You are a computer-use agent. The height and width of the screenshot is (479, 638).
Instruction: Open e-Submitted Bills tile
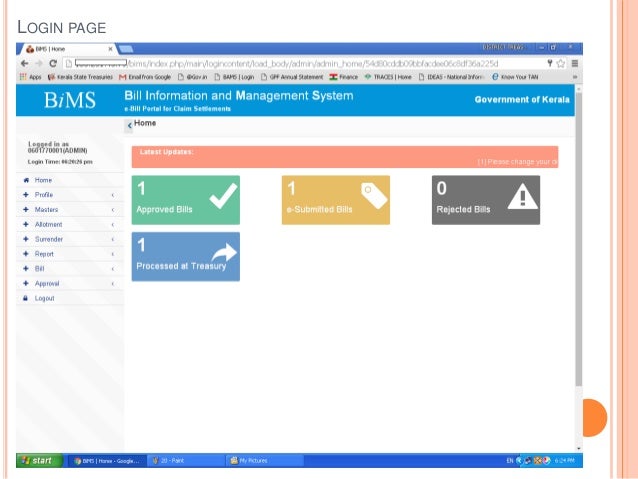(x=336, y=200)
